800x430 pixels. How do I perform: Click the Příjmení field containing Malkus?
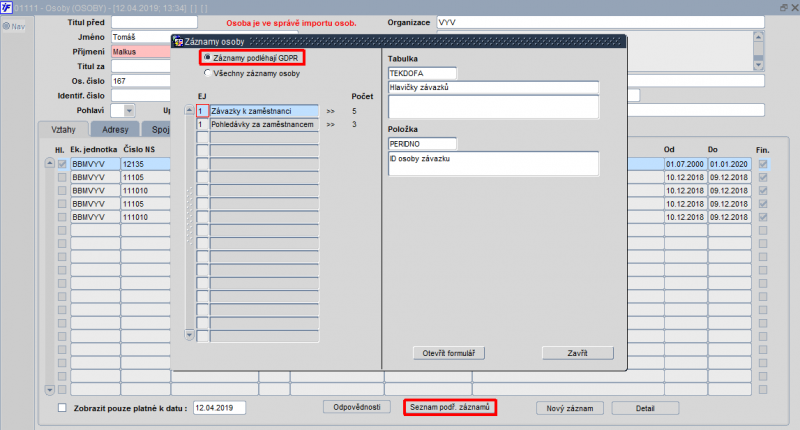[x=141, y=52]
